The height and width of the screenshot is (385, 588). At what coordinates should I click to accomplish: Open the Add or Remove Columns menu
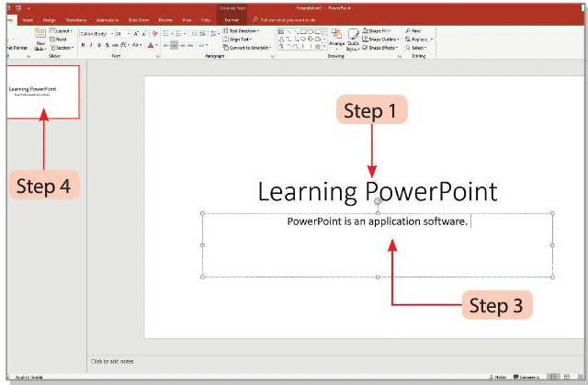[x=203, y=45]
